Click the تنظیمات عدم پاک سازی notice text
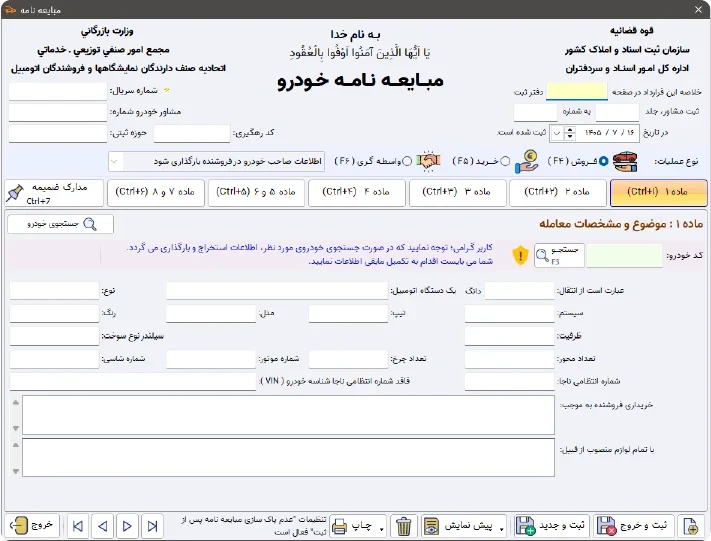711x541 pixels. click(254, 526)
